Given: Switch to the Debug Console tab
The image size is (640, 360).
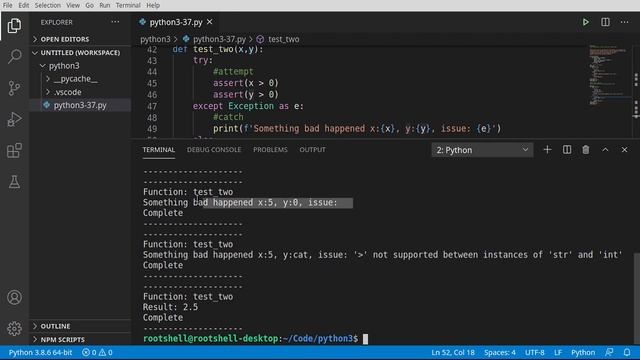Looking at the screenshot, I should [214, 150].
